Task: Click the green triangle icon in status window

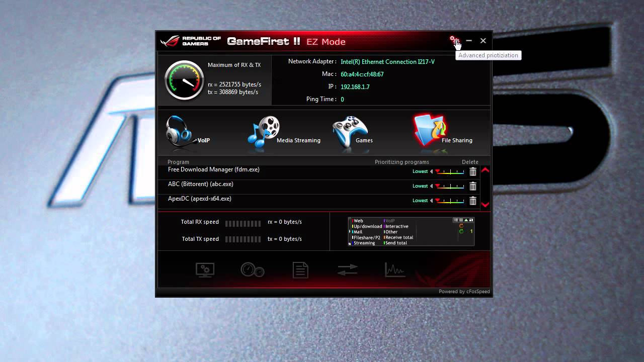Action: point(466,220)
